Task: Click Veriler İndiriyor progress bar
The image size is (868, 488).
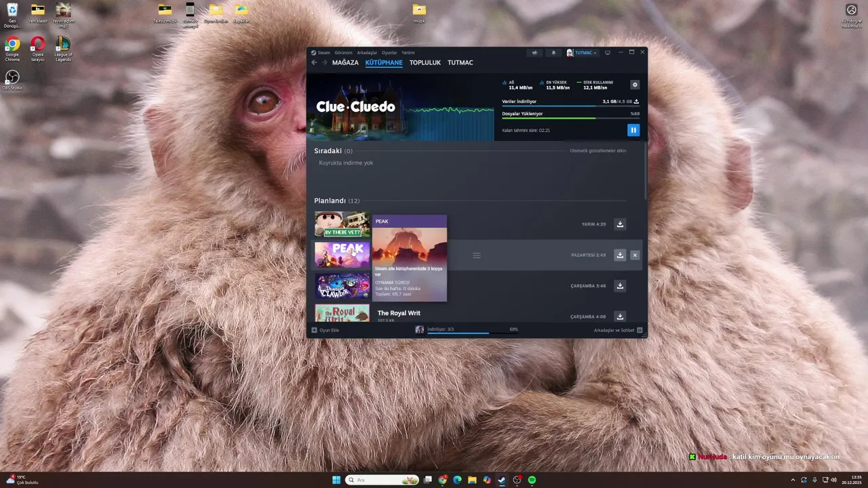Action: point(570,106)
